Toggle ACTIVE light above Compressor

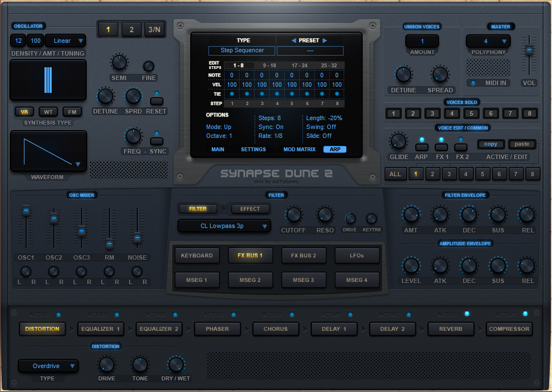(x=525, y=314)
